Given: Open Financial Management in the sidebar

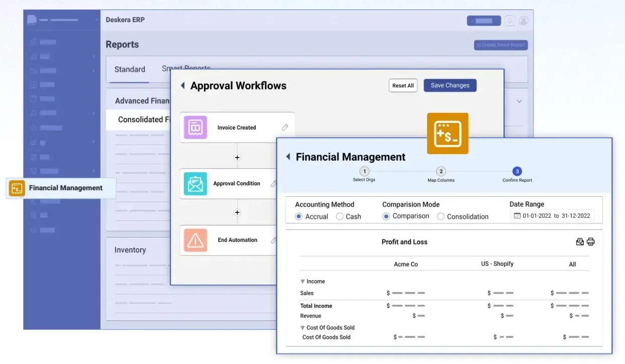Looking at the screenshot, I should [61, 188].
